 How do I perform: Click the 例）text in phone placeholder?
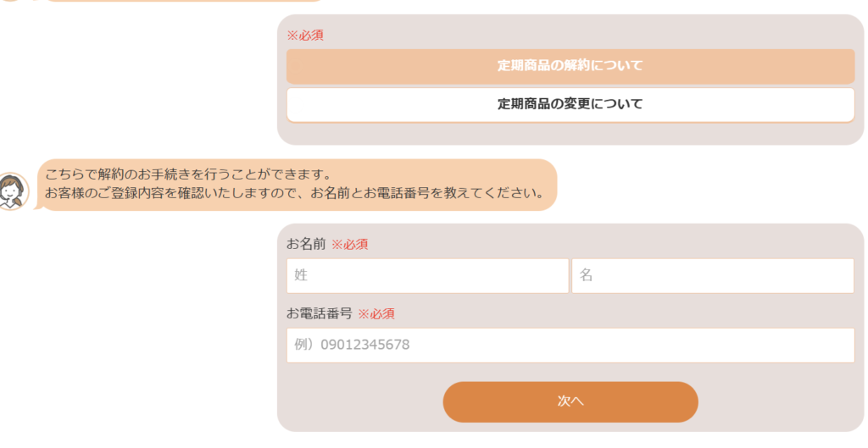click(x=304, y=346)
